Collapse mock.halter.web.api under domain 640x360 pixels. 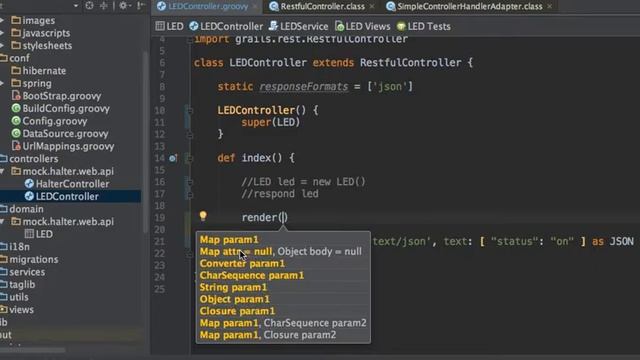point(2,222)
